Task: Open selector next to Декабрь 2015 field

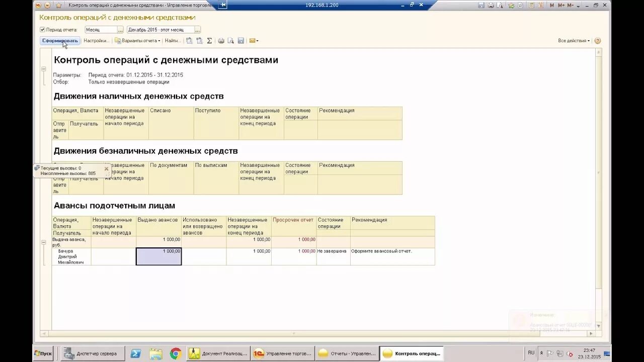Action: (x=198, y=30)
